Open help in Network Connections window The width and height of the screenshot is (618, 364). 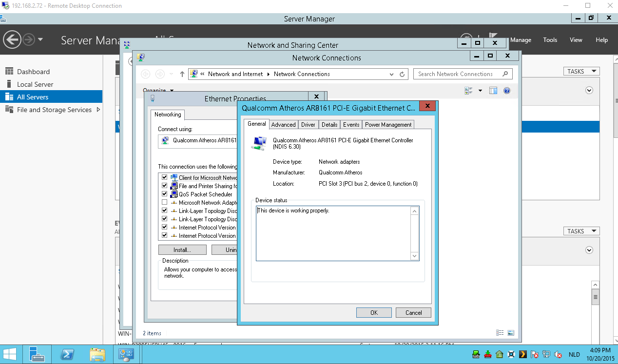coord(506,91)
